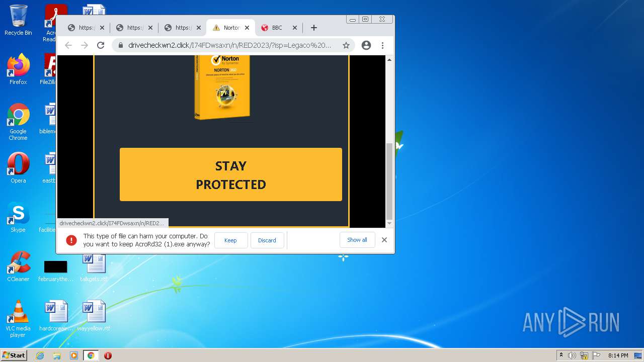Select the VLC media player shortcut
Screen dimensions: 644x362
[x=18, y=319]
